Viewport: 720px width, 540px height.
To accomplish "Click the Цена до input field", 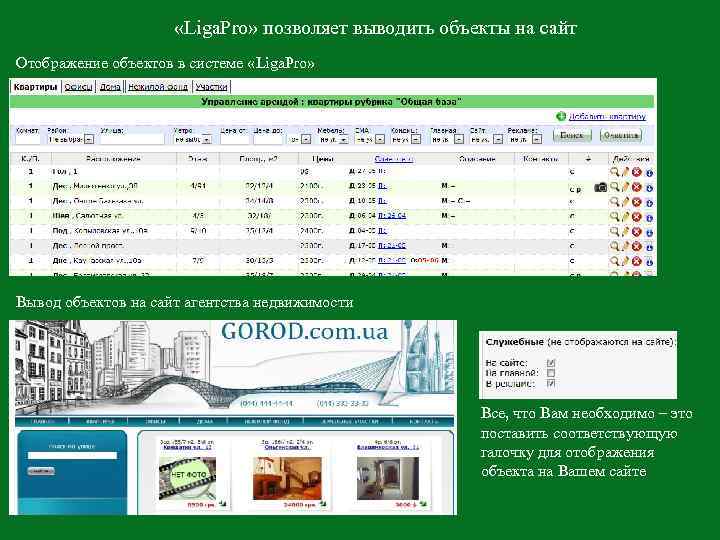I will pyautogui.click(x=268, y=140).
